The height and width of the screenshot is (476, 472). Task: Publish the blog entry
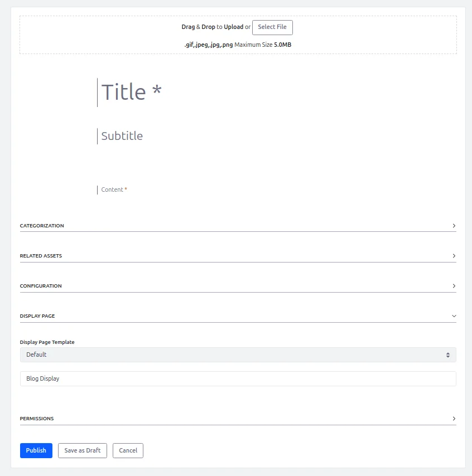(x=36, y=450)
